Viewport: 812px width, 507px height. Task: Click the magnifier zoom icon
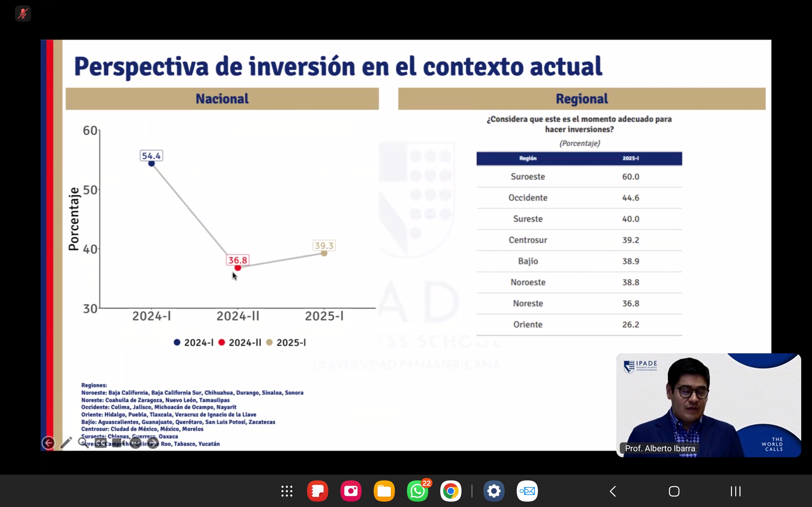click(83, 443)
